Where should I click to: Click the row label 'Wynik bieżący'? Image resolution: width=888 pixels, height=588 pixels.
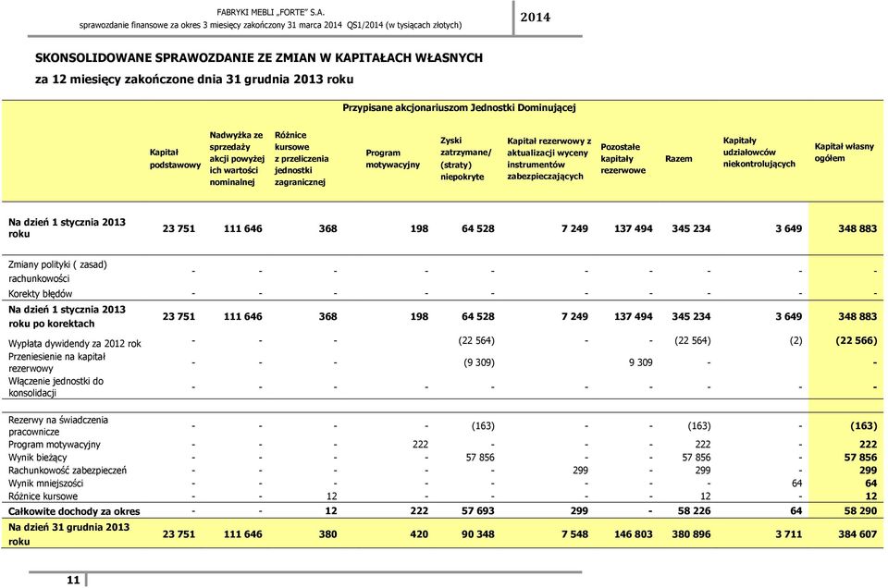[x=37, y=458]
